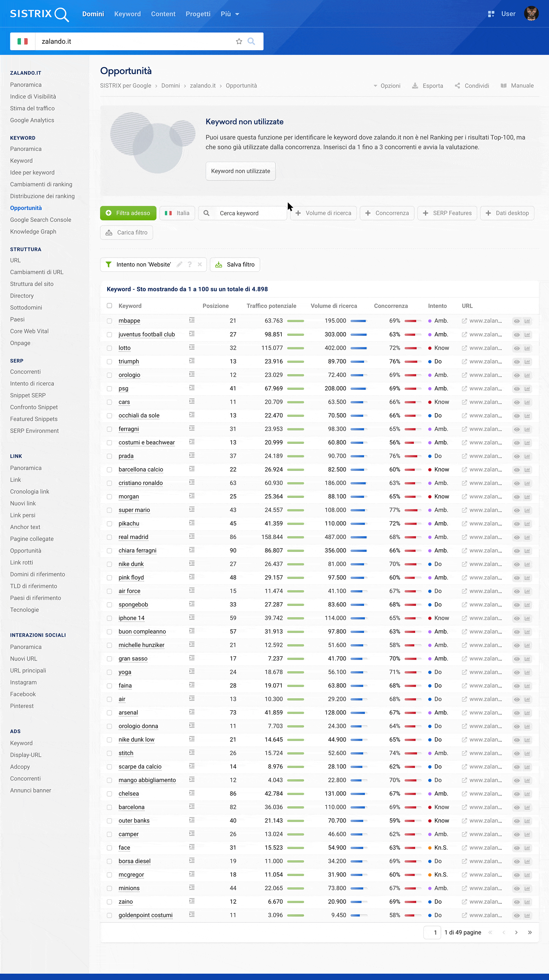549x980 pixels.
Task: Open the Domini top menu
Action: tap(93, 14)
